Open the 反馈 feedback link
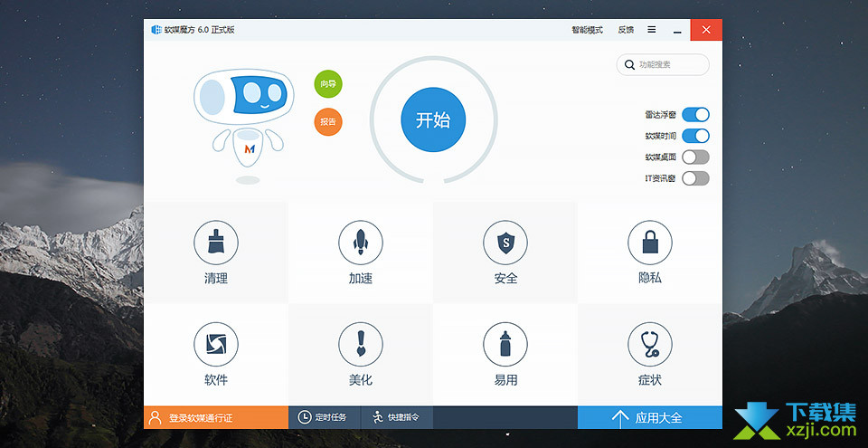Viewport: 868px width, 448px height. [x=626, y=30]
